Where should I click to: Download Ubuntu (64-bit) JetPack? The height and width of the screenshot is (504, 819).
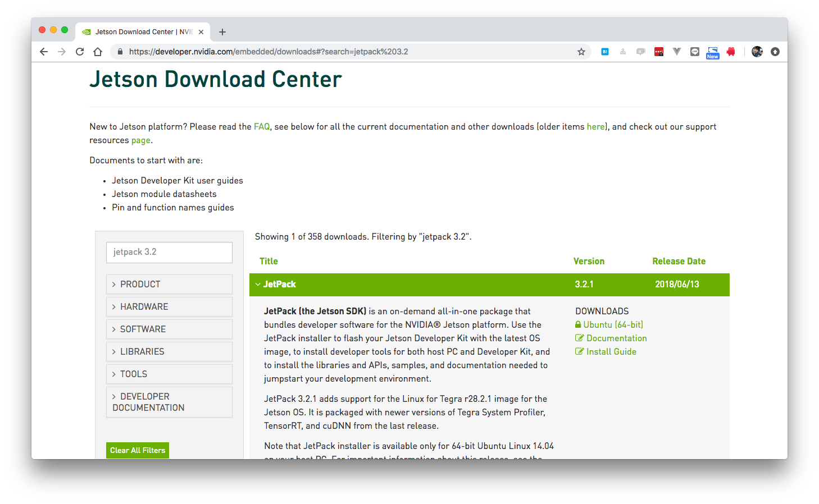point(613,324)
